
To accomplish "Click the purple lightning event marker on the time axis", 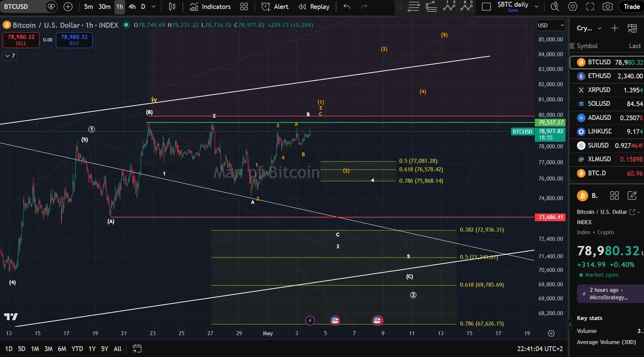I will (310, 320).
